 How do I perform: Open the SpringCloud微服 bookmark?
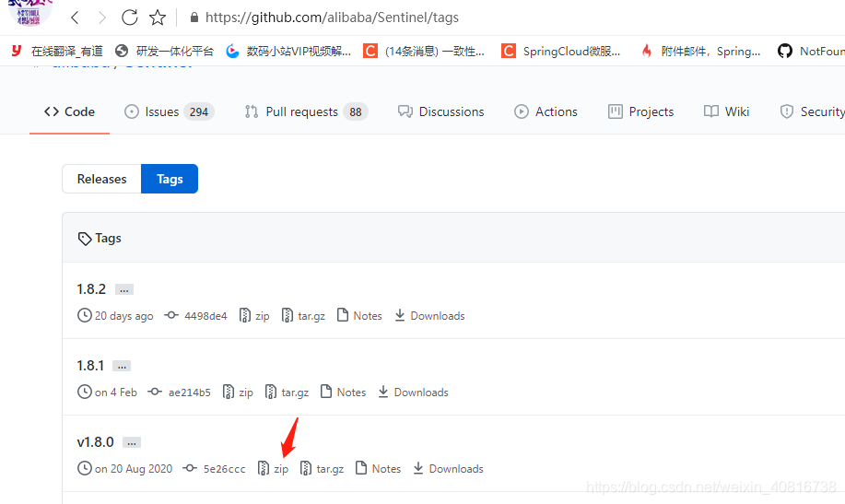(x=561, y=52)
